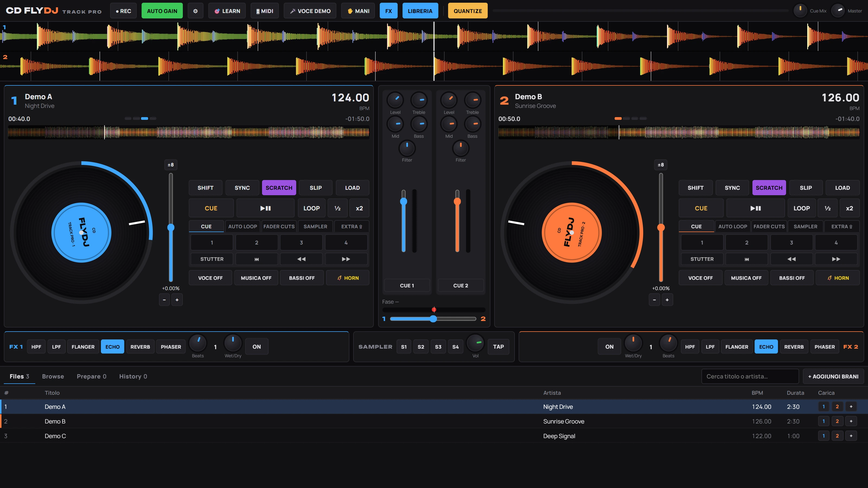This screenshot has width=868, height=488.
Task: Trigger the HORN on deck 2
Action: (x=838, y=278)
